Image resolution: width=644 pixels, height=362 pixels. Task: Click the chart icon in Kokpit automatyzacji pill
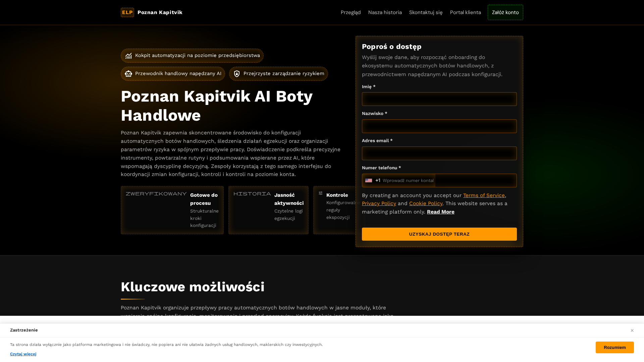(x=128, y=56)
